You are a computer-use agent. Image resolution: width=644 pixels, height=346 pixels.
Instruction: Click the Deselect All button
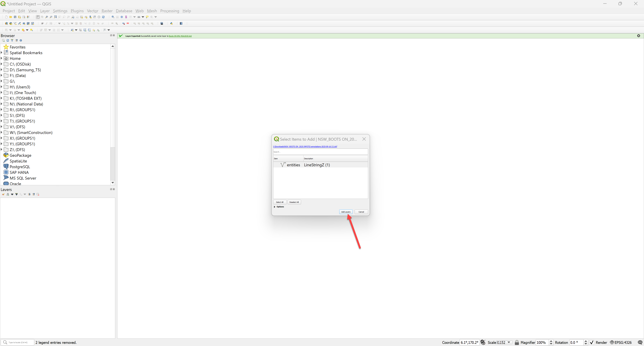coord(294,202)
